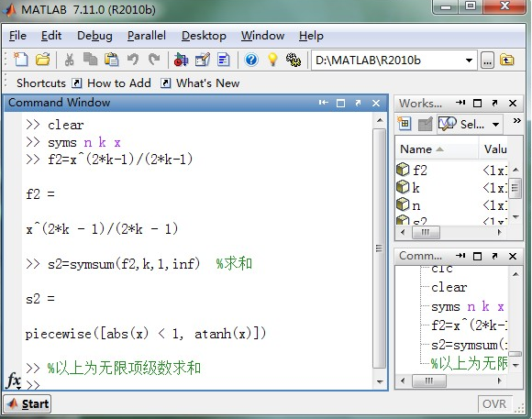
Task: Select 'clear' entry in Command History
Action: (x=449, y=287)
